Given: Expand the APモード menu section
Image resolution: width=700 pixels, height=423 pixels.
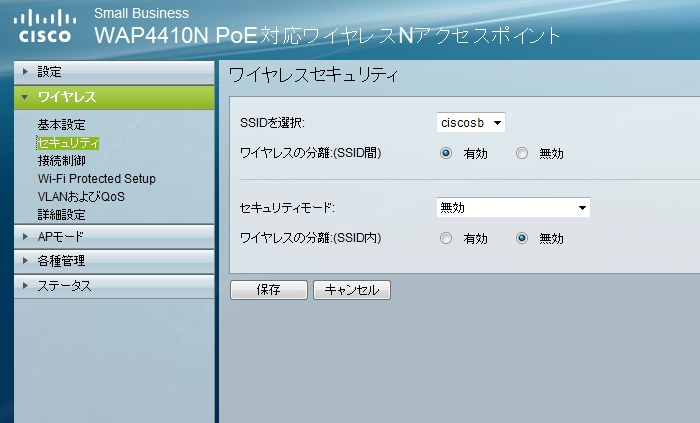Looking at the screenshot, I should pos(114,236).
